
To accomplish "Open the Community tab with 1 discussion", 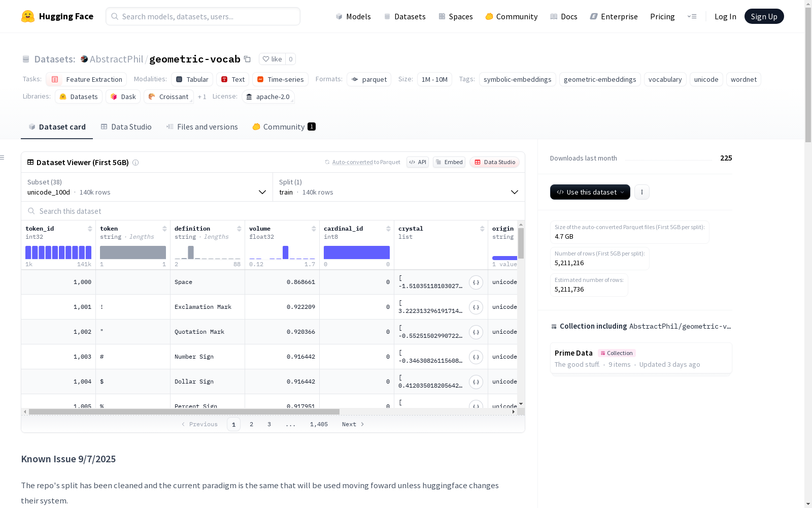I will [284, 127].
